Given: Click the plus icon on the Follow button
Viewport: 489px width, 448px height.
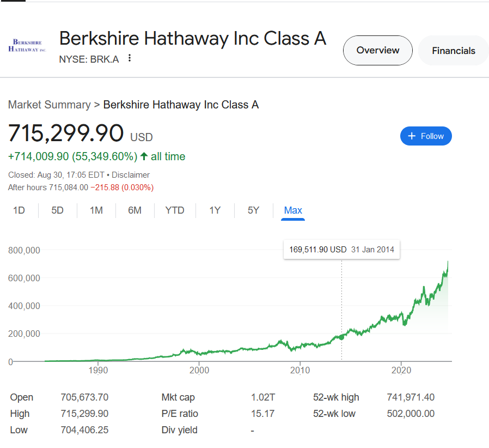Looking at the screenshot, I should pyautogui.click(x=412, y=136).
